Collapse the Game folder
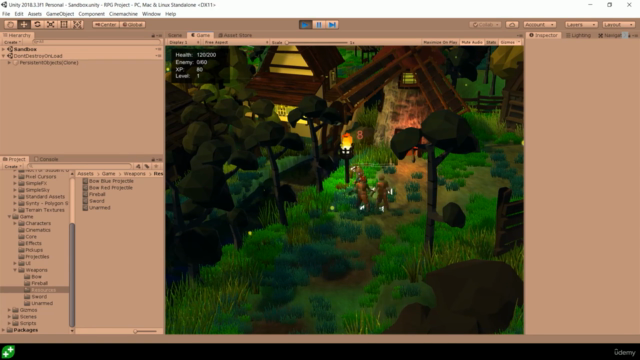The image size is (640, 360). coord(9,217)
